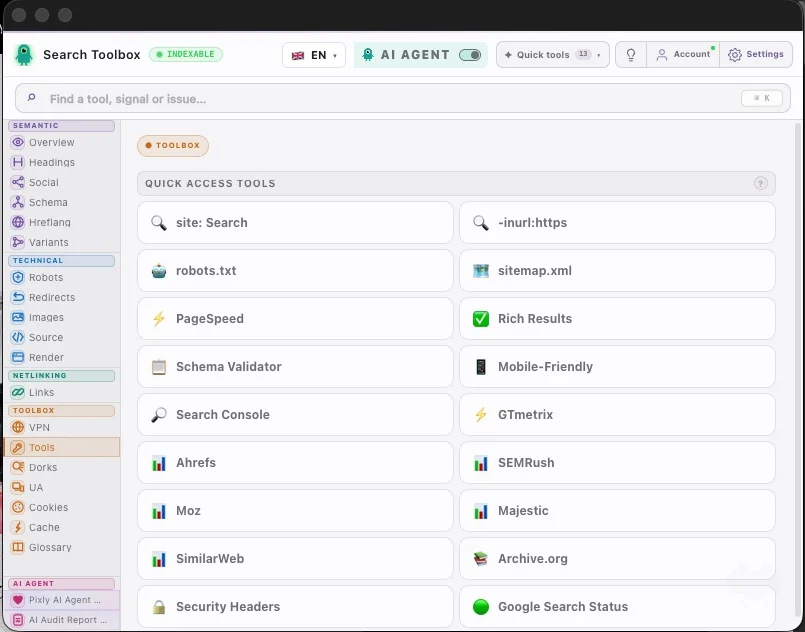Open the Images sidebar icon
Image resolution: width=805 pixels, height=632 pixels.
tap(18, 317)
